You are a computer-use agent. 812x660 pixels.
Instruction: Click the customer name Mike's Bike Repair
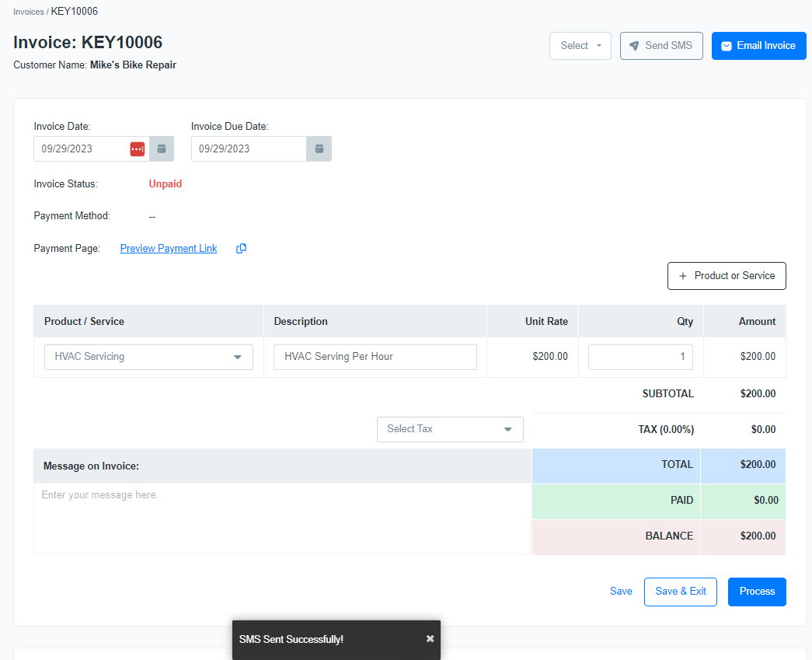133,65
